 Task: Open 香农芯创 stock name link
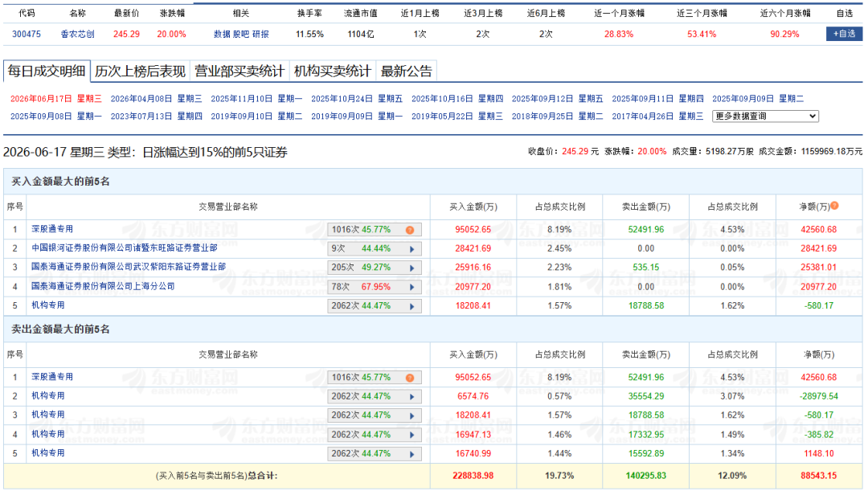pos(77,35)
